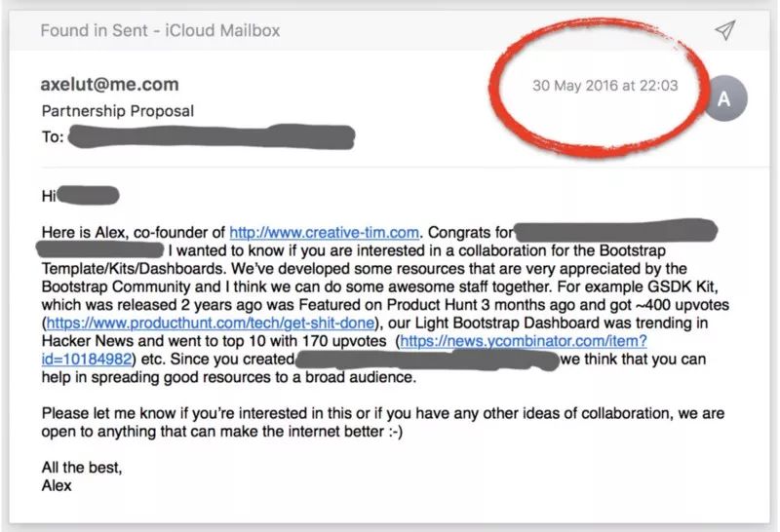This screenshot has width=780, height=532.
Task: Click the To: label
Action: (x=52, y=137)
